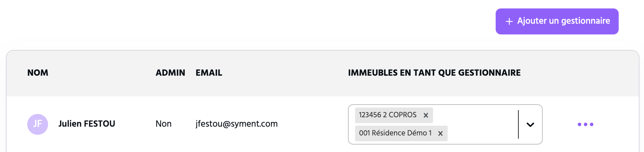Select the 123456 2 COPROS chip label

click(x=388, y=115)
